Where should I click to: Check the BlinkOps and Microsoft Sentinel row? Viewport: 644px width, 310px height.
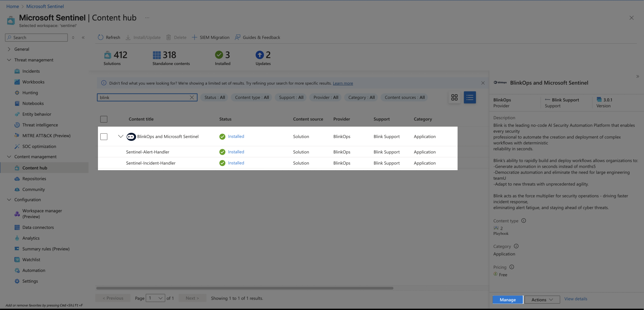click(104, 137)
